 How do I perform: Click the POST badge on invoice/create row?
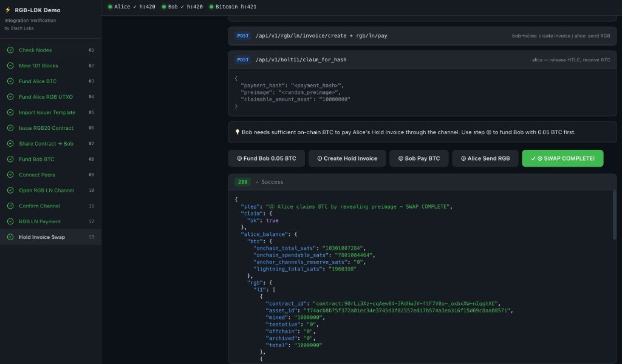click(243, 36)
